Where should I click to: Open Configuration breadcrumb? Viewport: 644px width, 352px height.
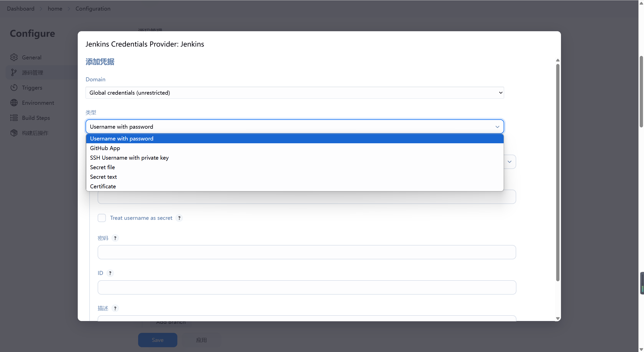pyautogui.click(x=93, y=9)
